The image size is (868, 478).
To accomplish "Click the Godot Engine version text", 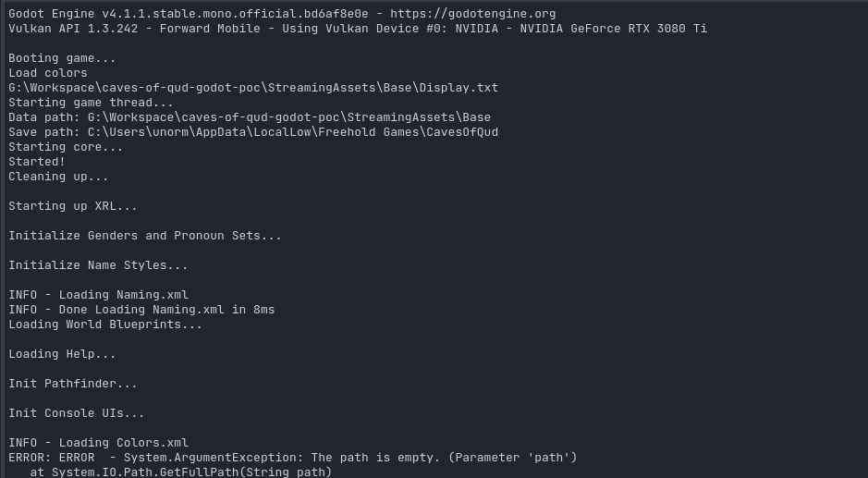I will click(185, 14).
